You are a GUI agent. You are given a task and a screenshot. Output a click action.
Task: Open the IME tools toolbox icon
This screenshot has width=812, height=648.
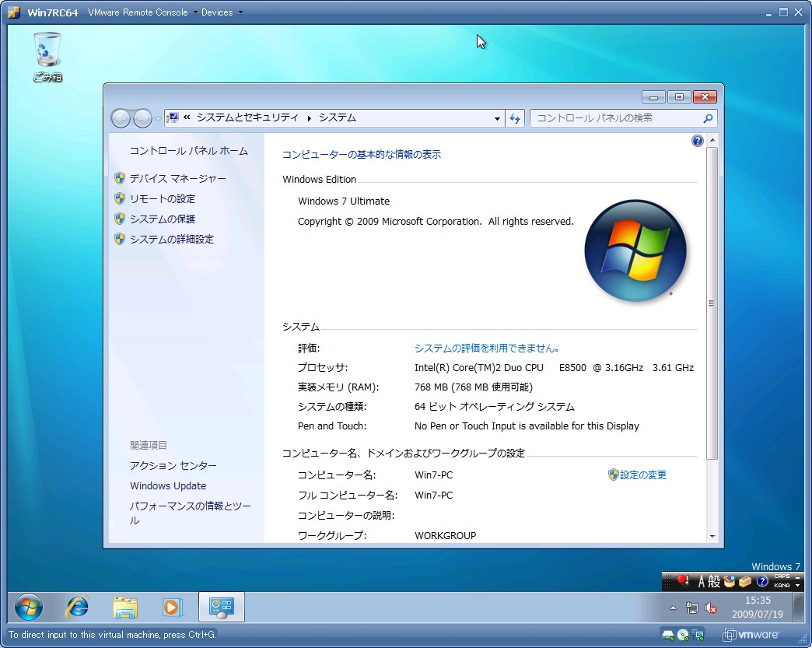(745, 582)
